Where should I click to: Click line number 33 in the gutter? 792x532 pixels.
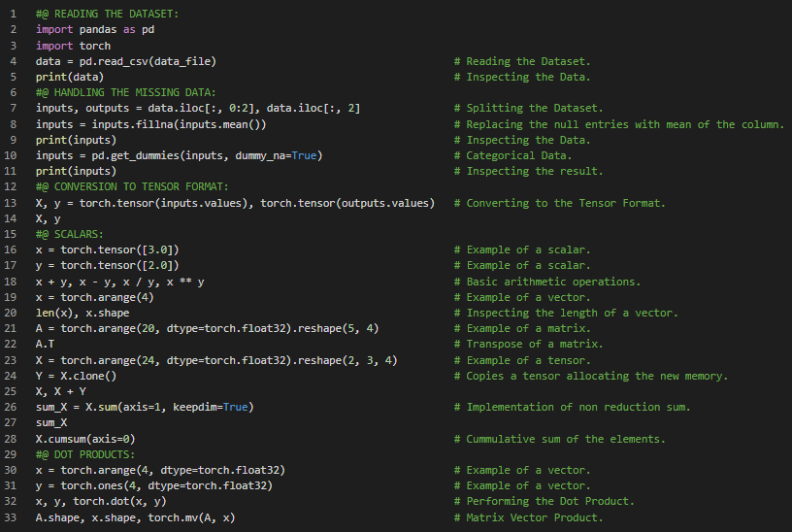coord(13,517)
